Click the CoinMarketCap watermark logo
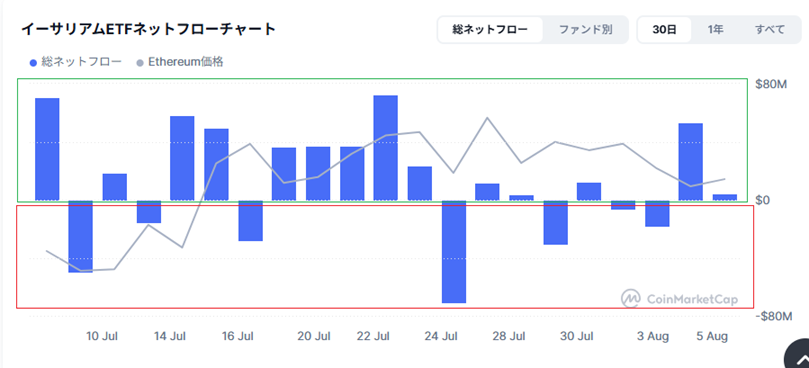The height and width of the screenshot is (368, 809). [679, 299]
